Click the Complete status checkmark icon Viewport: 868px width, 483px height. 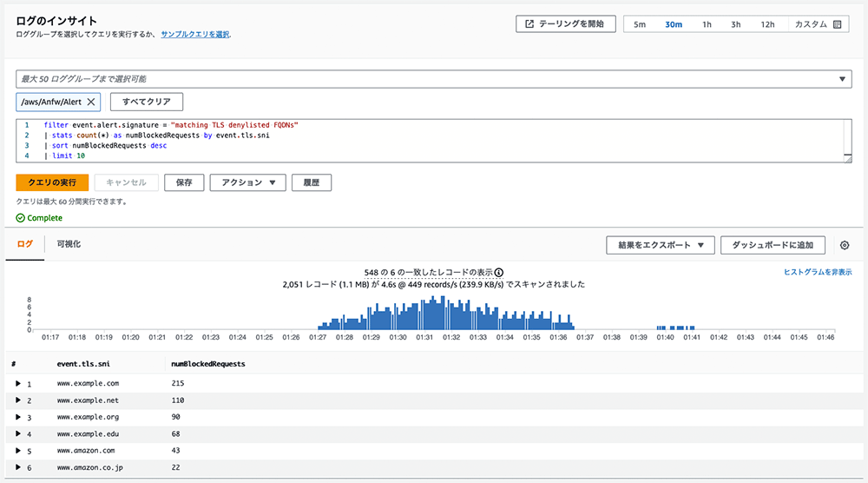point(21,218)
